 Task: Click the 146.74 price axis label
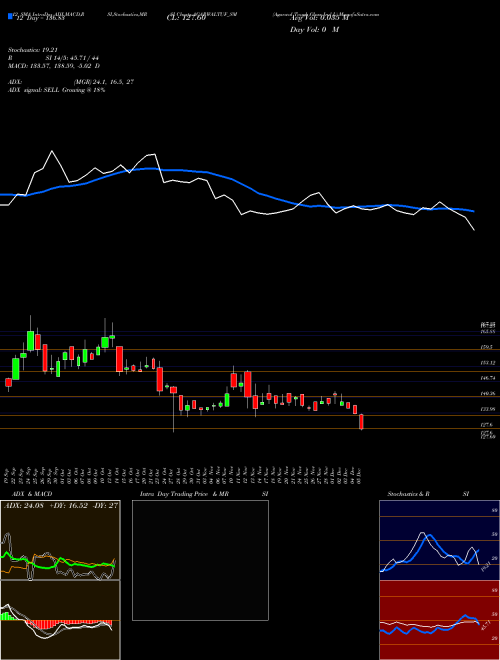pos(488,378)
